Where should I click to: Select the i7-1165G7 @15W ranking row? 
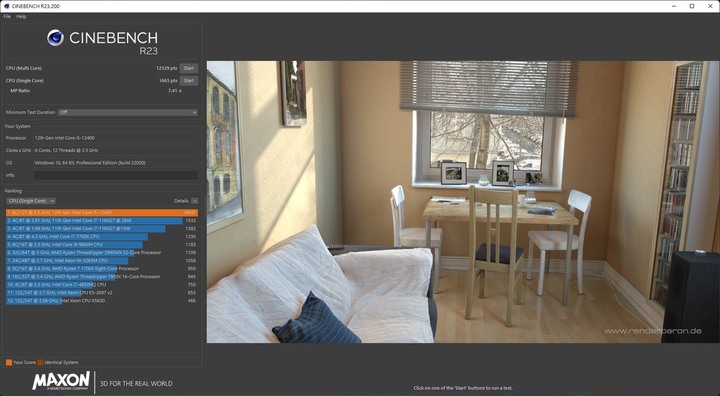point(102,228)
